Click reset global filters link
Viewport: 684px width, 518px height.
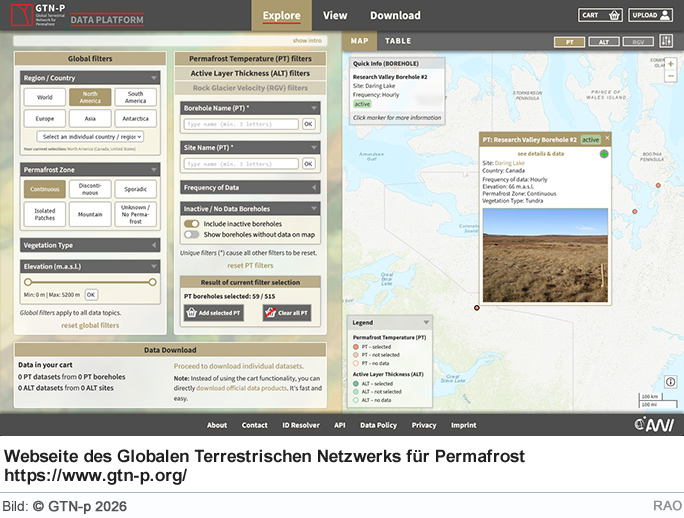pos(90,325)
